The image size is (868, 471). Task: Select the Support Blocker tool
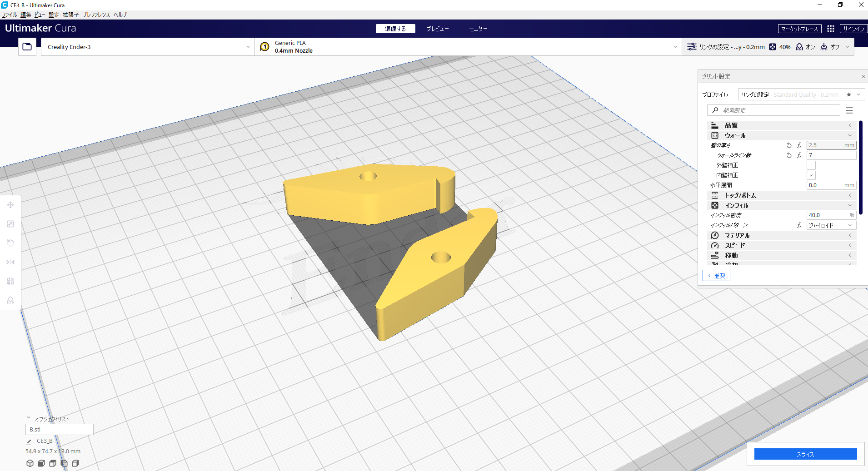[x=10, y=300]
